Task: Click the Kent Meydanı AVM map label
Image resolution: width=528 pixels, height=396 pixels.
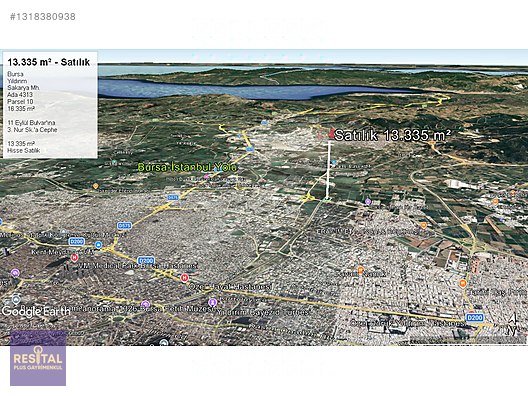Action: 63,252
